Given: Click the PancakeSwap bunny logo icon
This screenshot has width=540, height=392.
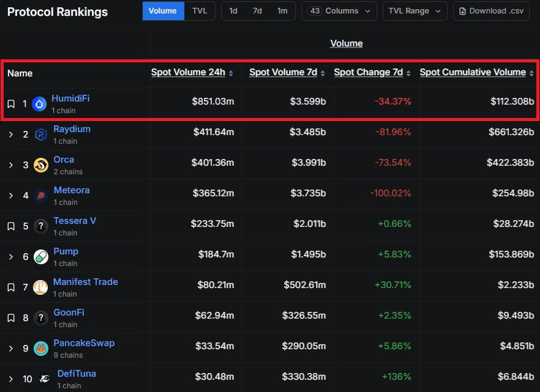Looking at the screenshot, I should click(41, 349).
